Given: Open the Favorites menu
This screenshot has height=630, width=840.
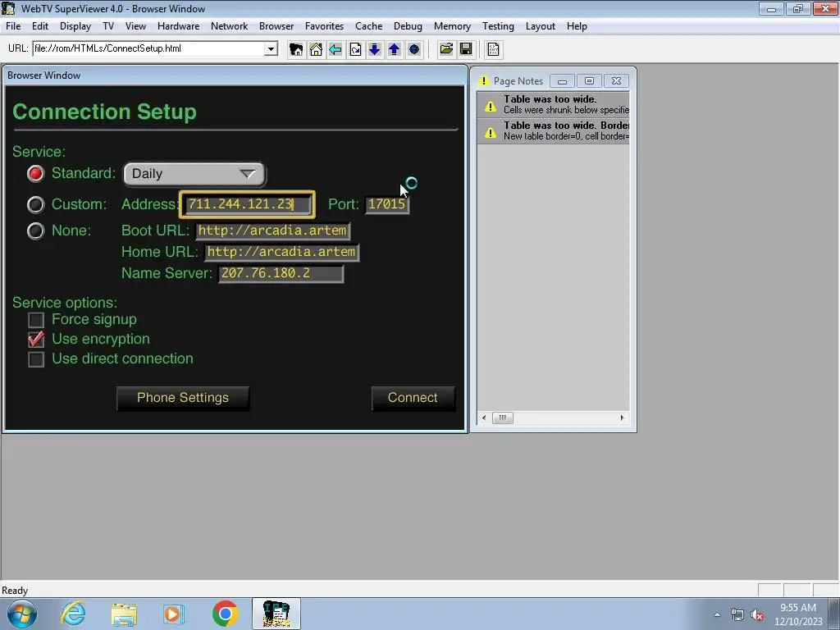Looking at the screenshot, I should (324, 26).
